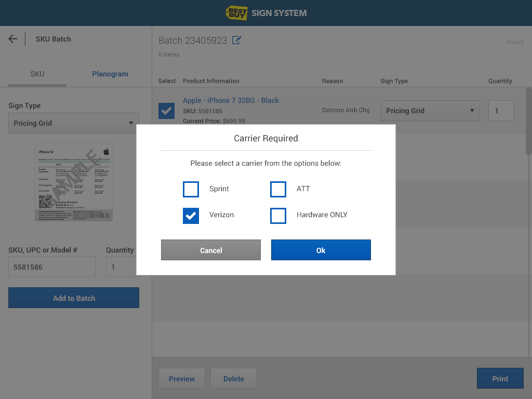Open the sidebar Sign Type dropdown

[74, 123]
